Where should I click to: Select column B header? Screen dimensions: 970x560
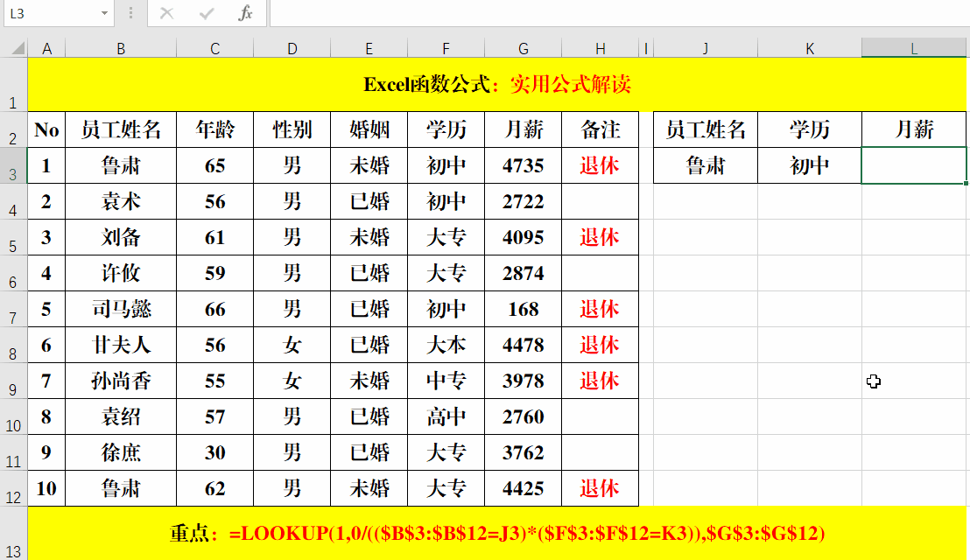121,49
